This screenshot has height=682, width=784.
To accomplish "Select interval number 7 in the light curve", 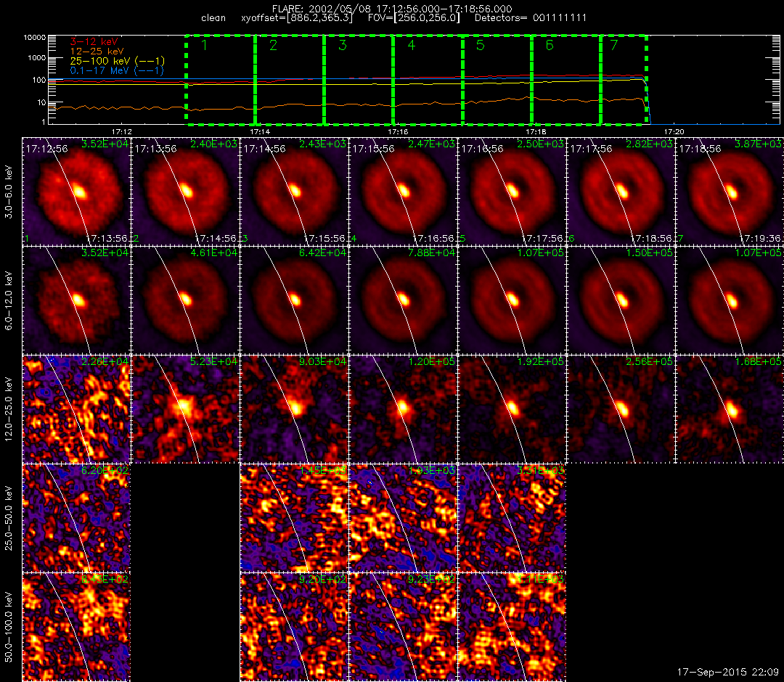I will pyautogui.click(x=614, y=45).
